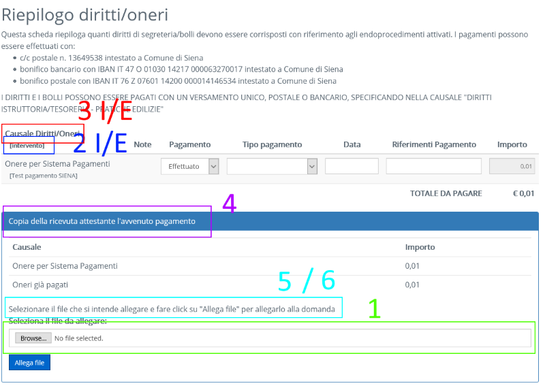This screenshot has height=392, width=545.
Task: Select the panel header "Copia della ricevuta attestante l'avvenuto pagamento"
Action: click(x=102, y=221)
